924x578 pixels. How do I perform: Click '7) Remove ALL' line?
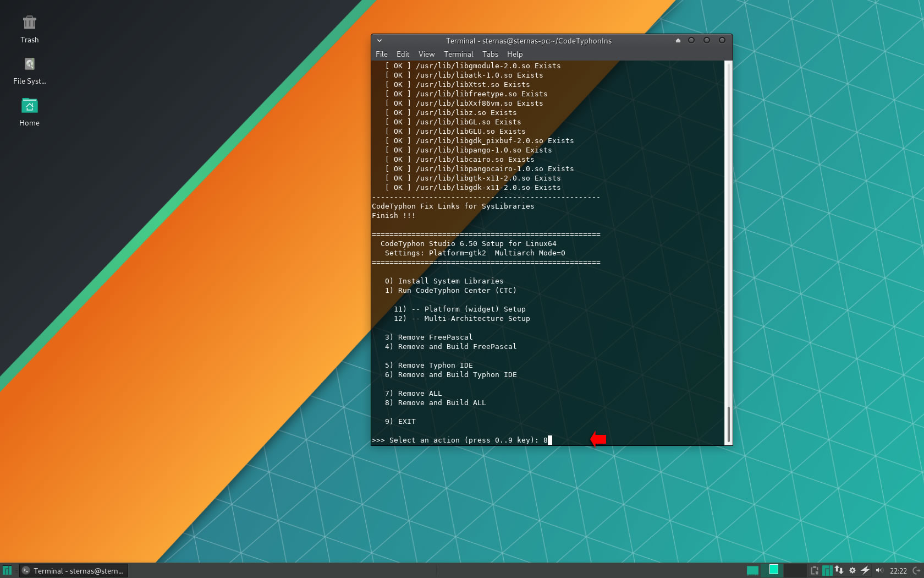(x=414, y=394)
